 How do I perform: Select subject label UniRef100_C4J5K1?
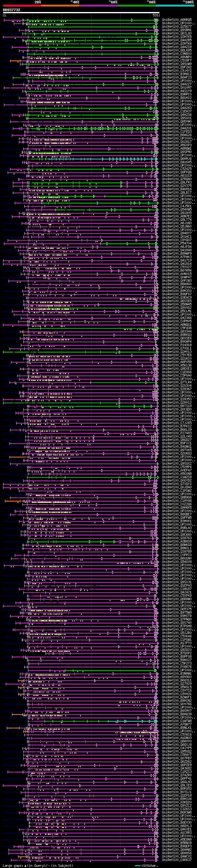(177, 206)
